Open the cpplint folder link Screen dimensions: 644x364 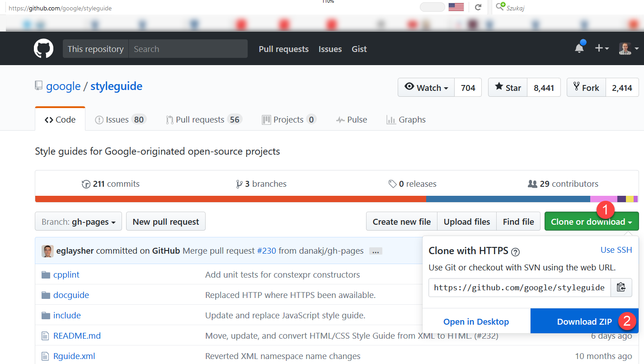pos(66,275)
